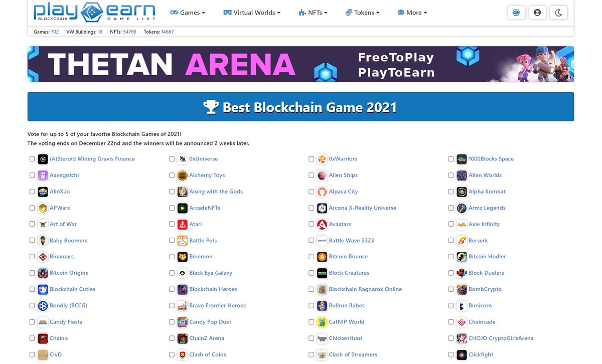Image resolution: width=602 pixels, height=364 pixels.
Task: Tick the 0xUniverse vote checkbox
Action: 172,159
